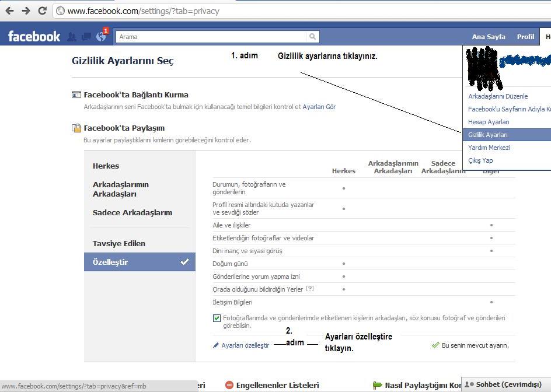Viewport: 551px width, 392px height.
Task: Click the browser back arrow
Action: (9, 10)
